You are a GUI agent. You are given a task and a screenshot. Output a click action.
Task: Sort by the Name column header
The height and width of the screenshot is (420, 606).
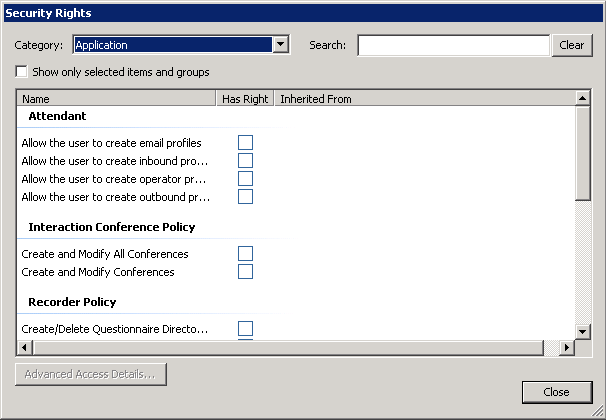click(117, 99)
